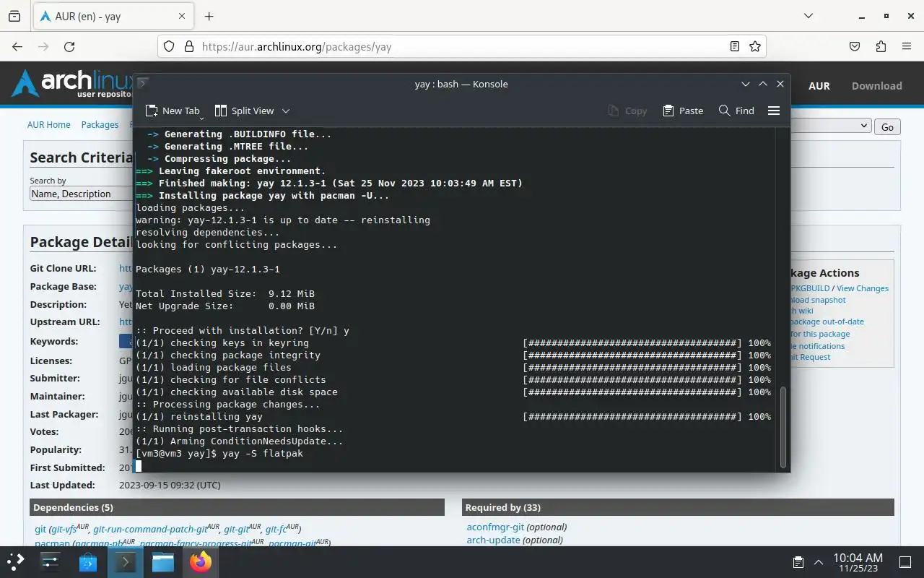This screenshot has height=578, width=924.
Task: Expand hidden system tray icons
Action: [819, 562]
